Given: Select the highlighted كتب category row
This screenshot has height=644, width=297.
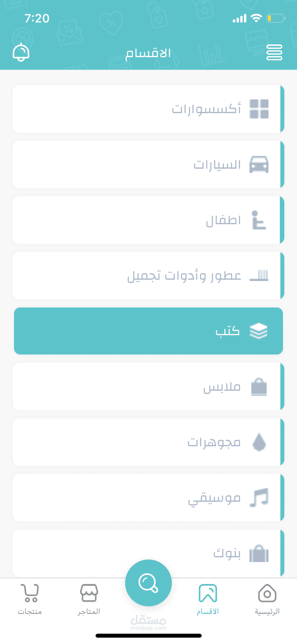Looking at the screenshot, I should point(148,331).
